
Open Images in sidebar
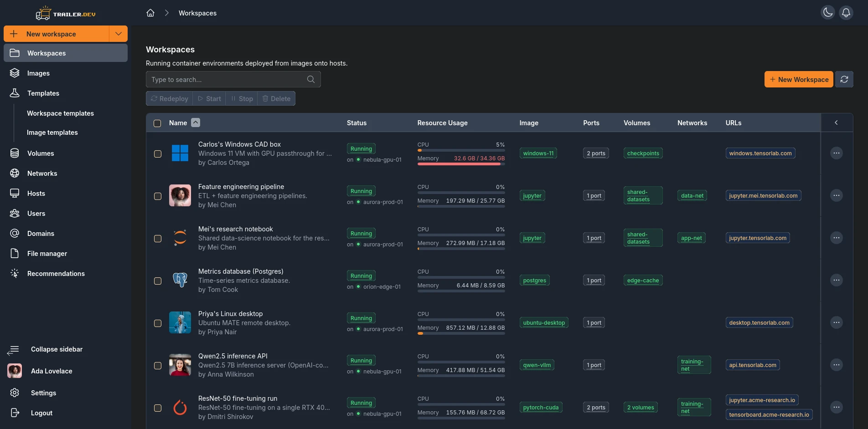point(66,73)
